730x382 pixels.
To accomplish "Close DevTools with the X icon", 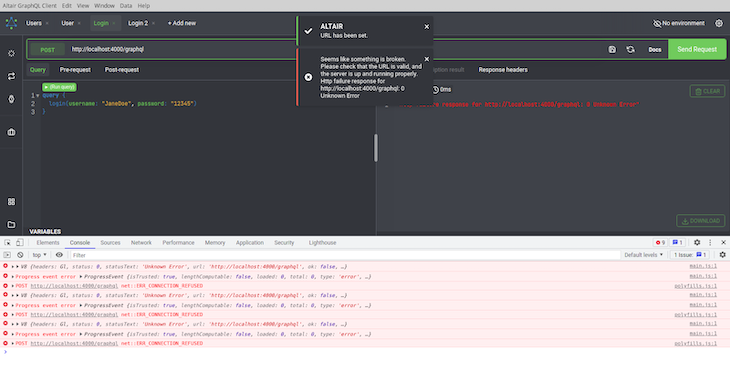I will 723,242.
